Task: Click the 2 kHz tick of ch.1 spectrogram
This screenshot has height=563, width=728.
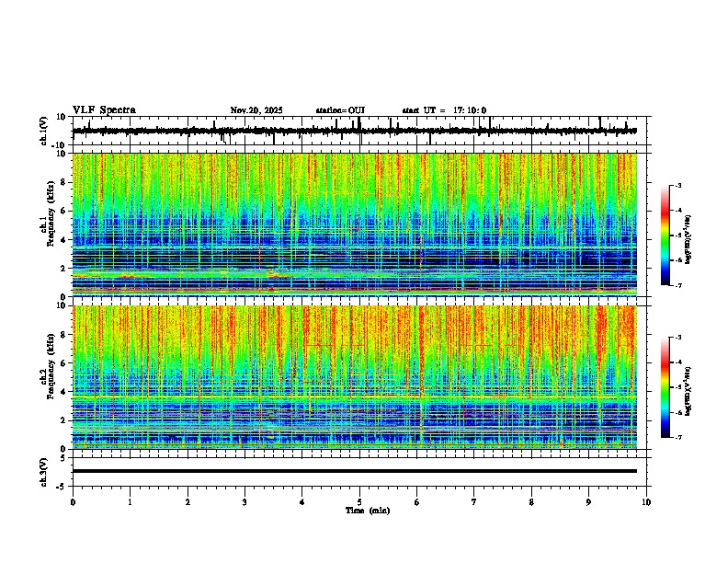Action: tap(63, 269)
